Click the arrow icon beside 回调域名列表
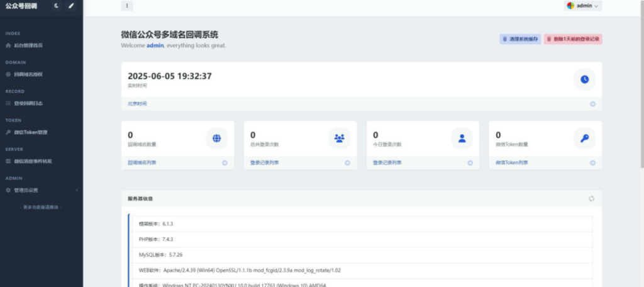644x287 pixels. pos(225,163)
